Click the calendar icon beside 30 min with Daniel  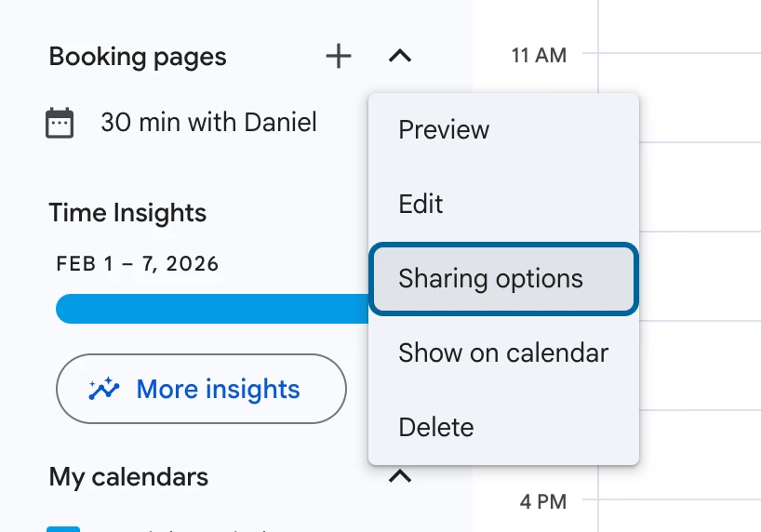point(60,123)
